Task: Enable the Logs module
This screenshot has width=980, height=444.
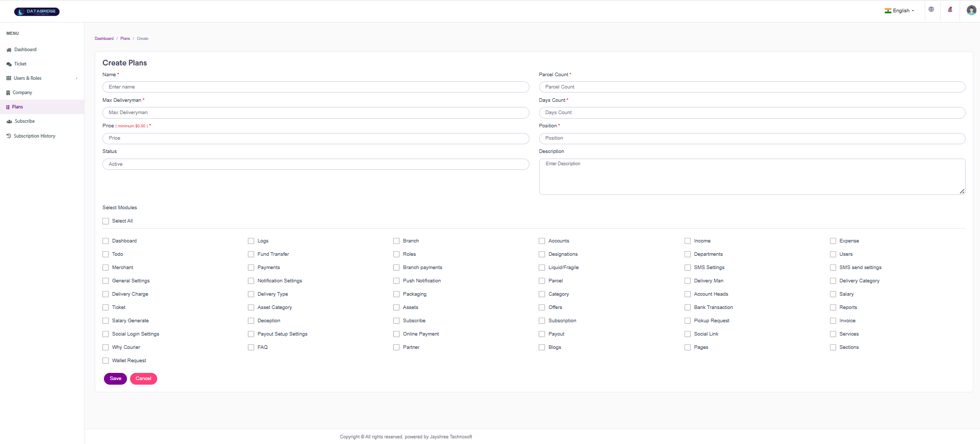Action: [x=251, y=241]
